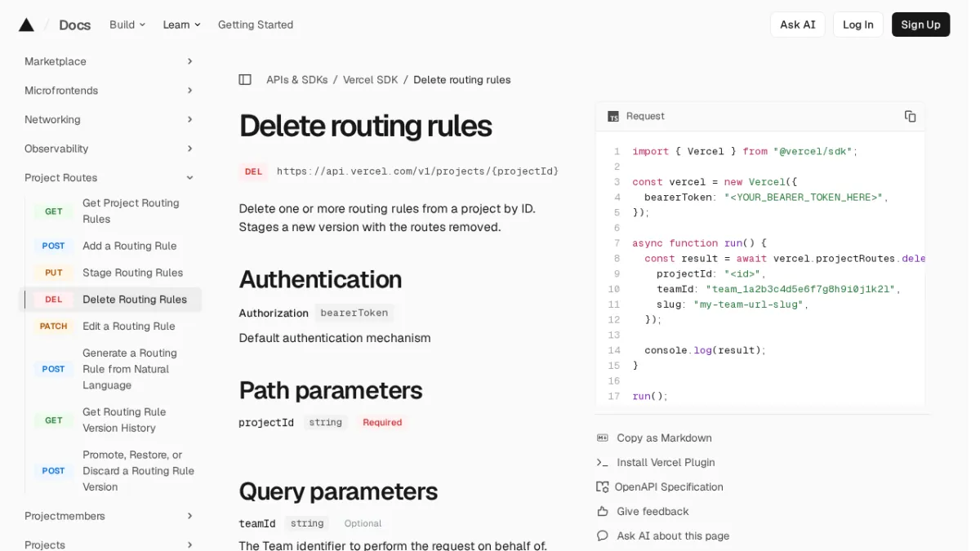Click the thumbs-up Give feedback icon
Image resolution: width=980 pixels, height=551 pixels.
pyautogui.click(x=603, y=512)
